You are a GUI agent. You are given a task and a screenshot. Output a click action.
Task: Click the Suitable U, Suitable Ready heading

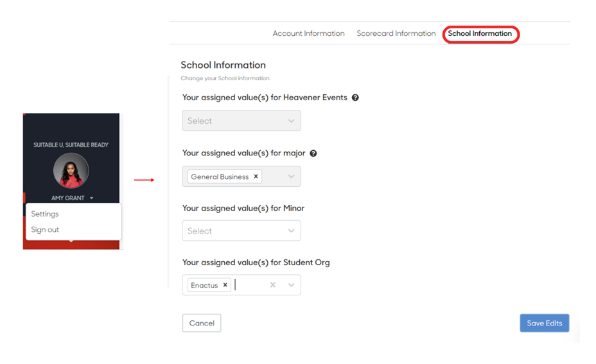[71, 144]
